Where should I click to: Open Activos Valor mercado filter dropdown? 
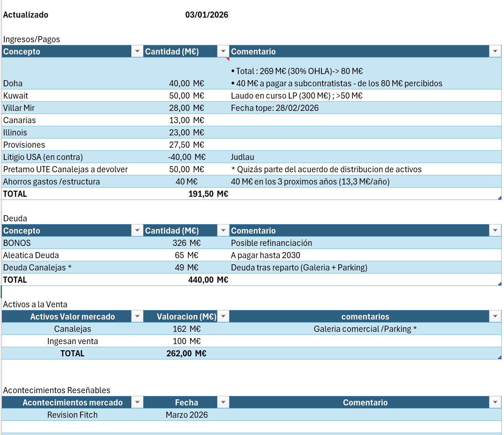pyautogui.click(x=137, y=316)
